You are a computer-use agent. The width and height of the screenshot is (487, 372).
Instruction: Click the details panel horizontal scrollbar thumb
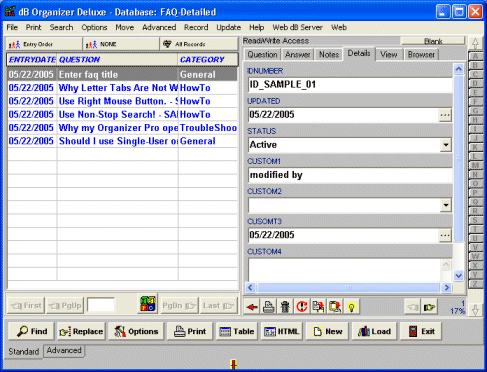348,287
